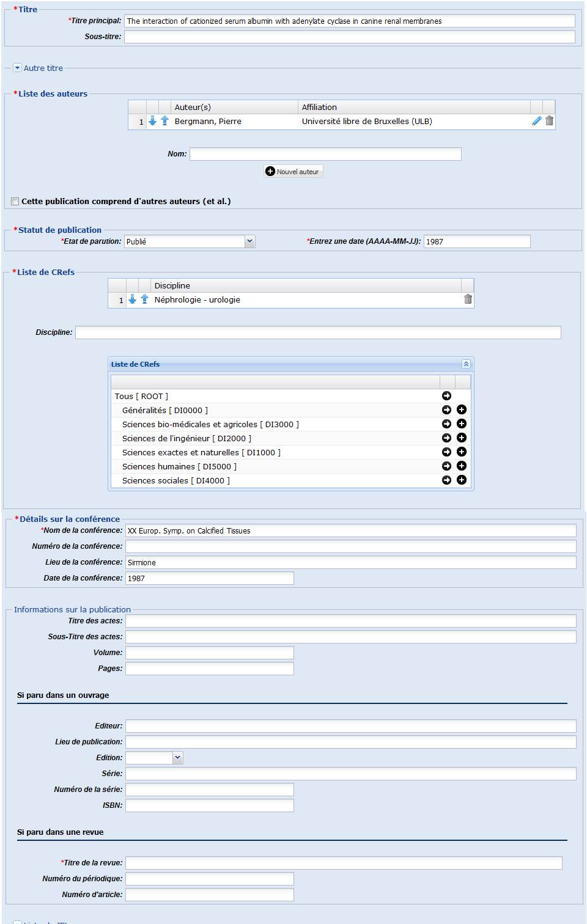This screenshot has height=924, width=587.
Task: Click the Volume input field
Action: pos(210,653)
